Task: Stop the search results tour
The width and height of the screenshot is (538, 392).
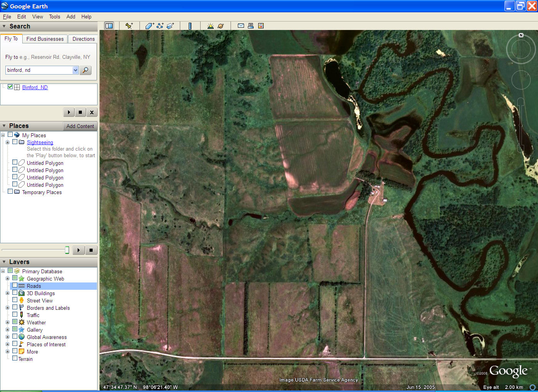Action: click(80, 112)
